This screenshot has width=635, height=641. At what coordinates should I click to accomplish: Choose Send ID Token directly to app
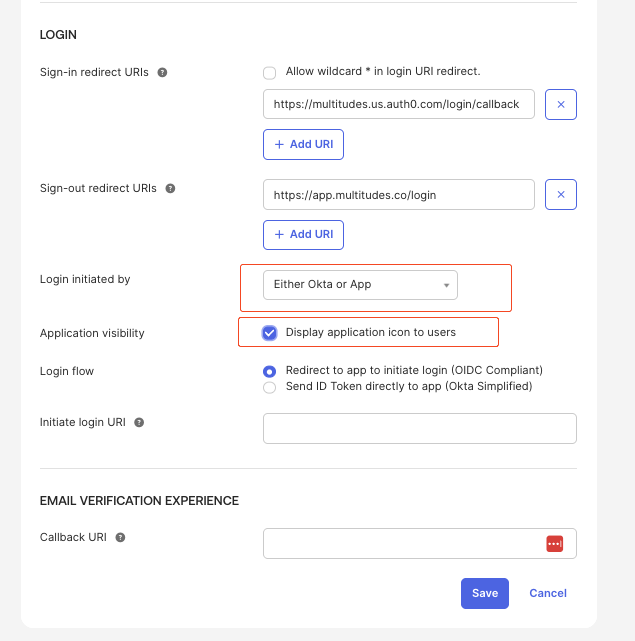269,387
